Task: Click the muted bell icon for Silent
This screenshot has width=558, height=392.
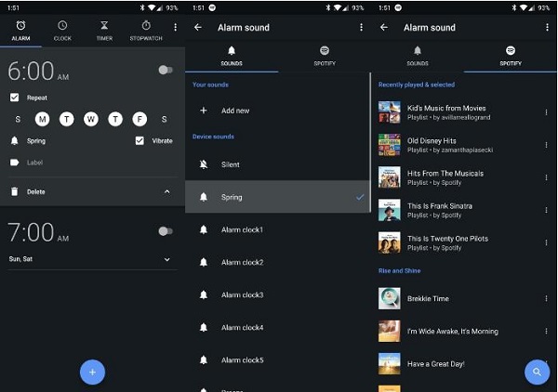Action: point(204,164)
